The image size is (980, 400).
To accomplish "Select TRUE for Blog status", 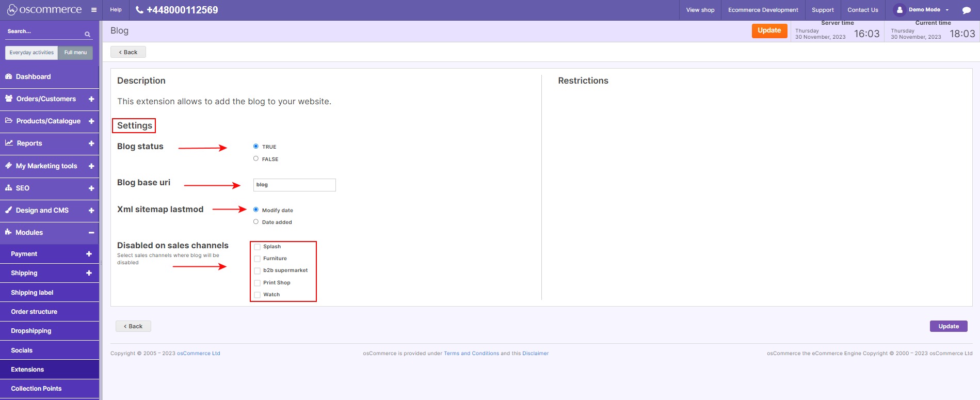I will (x=256, y=147).
